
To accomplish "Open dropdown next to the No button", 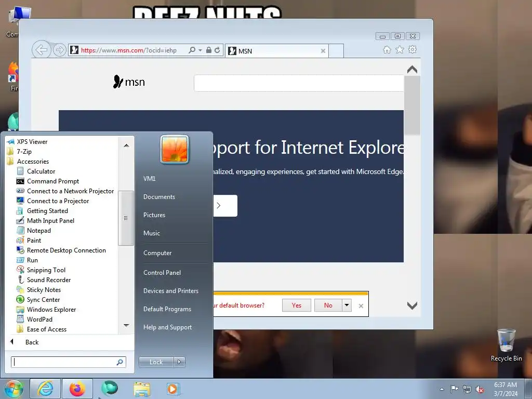I will 347,305.
